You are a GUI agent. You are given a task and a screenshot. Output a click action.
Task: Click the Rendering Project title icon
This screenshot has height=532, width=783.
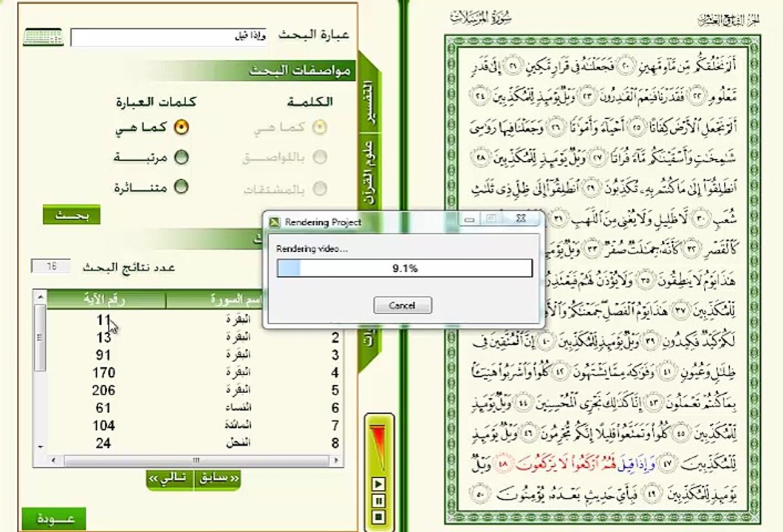coord(273,222)
